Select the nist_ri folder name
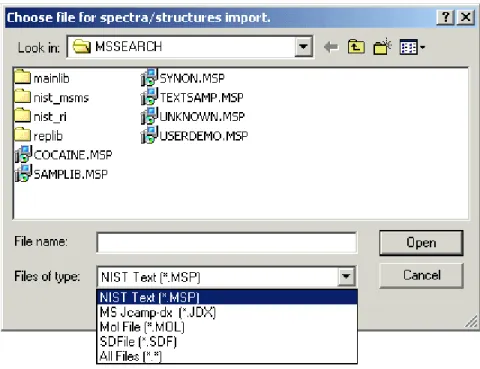Image resolution: width=480 pixels, height=369 pixels. (x=50, y=117)
